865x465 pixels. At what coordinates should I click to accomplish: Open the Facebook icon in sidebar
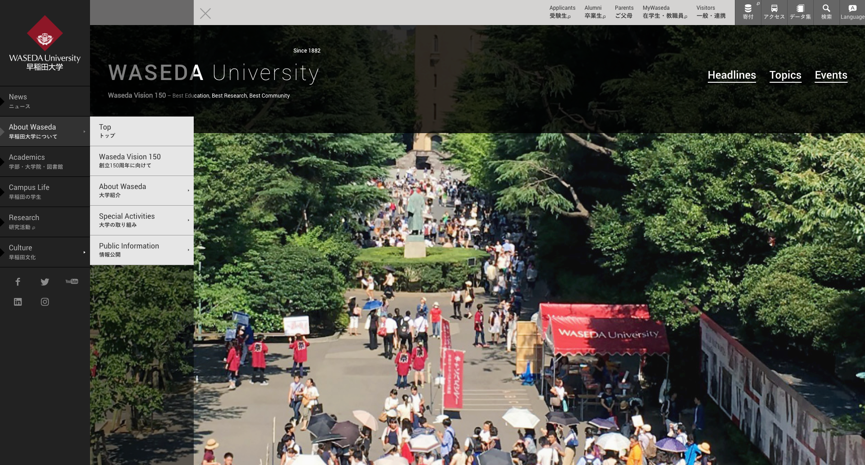tap(18, 282)
